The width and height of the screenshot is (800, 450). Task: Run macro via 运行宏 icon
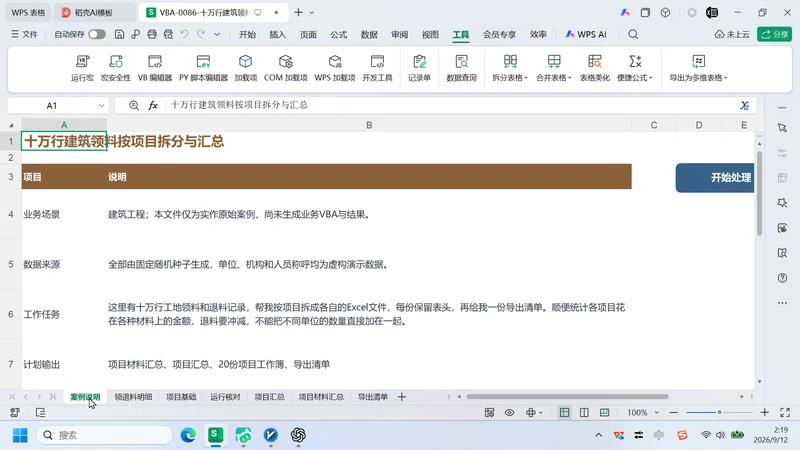pyautogui.click(x=82, y=68)
